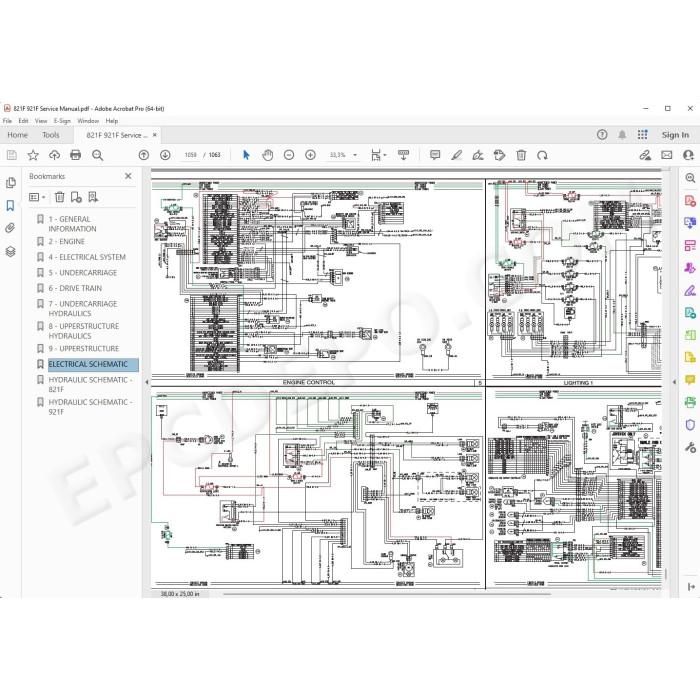Open the View menu
Screen dimensions: 700x700
41,121
